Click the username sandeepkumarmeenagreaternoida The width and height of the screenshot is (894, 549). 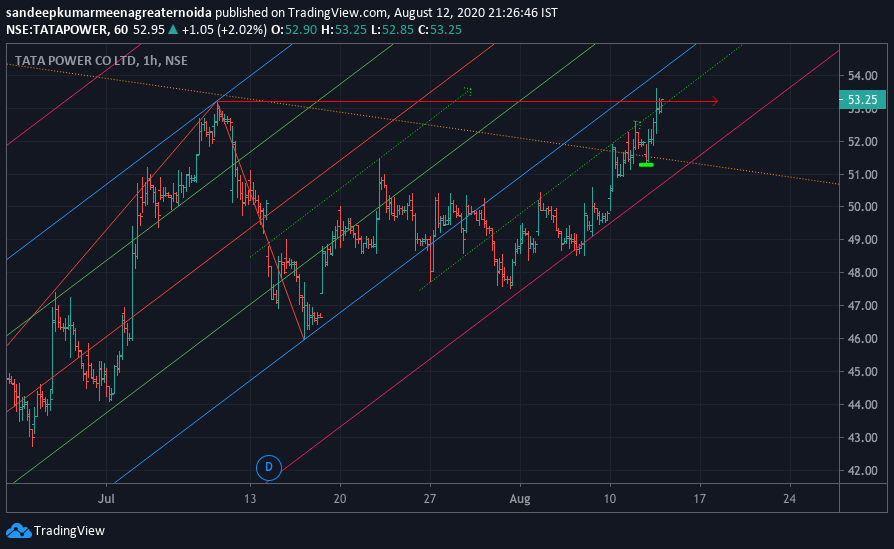pyautogui.click(x=108, y=13)
